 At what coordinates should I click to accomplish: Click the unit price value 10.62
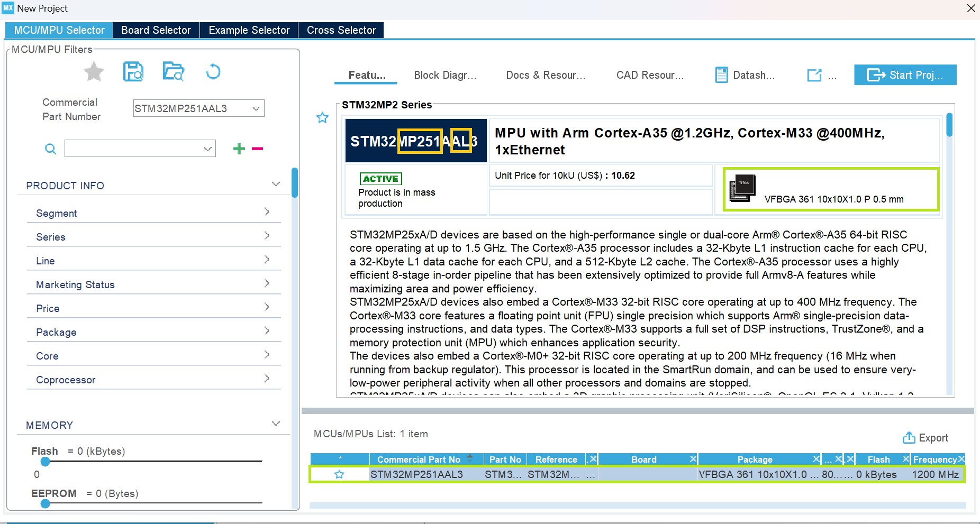(x=623, y=176)
